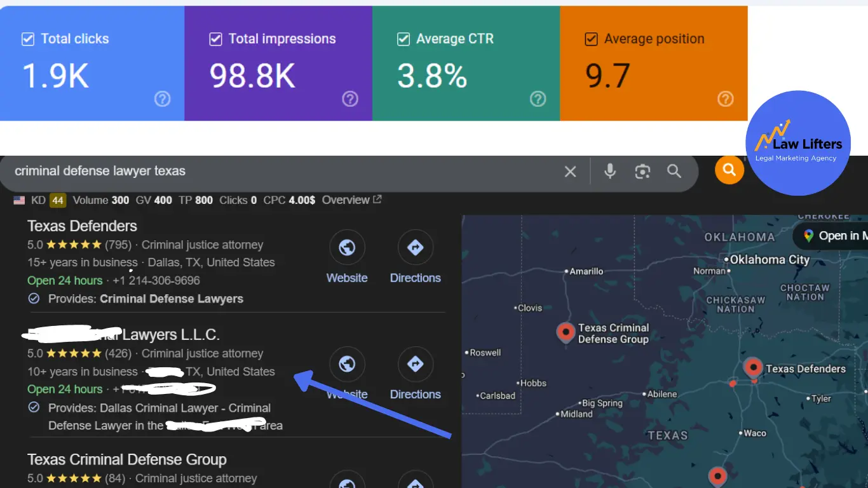Clear the search query with the X icon

click(571, 172)
